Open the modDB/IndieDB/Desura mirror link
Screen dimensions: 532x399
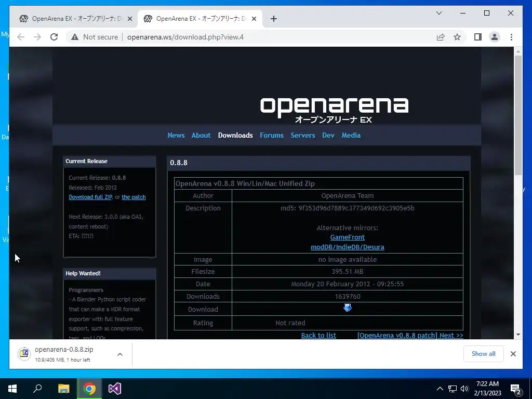click(348, 247)
